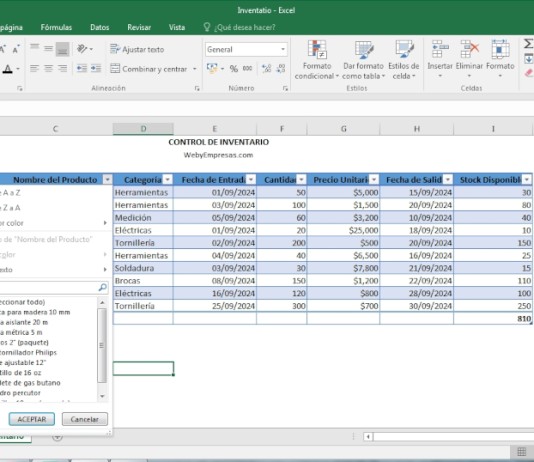Apply accounting number format
Screen dimensions: 534x462
point(212,68)
